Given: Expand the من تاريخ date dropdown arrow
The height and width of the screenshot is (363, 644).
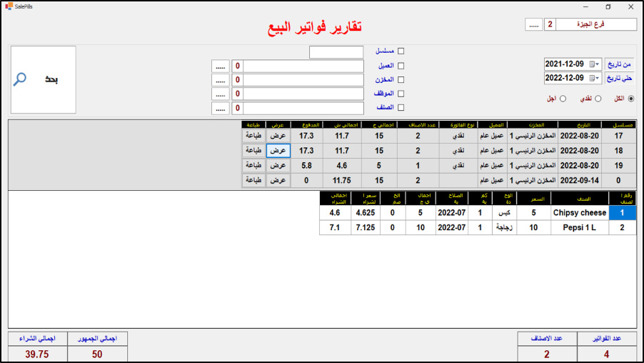Looking at the screenshot, I should 598,64.
